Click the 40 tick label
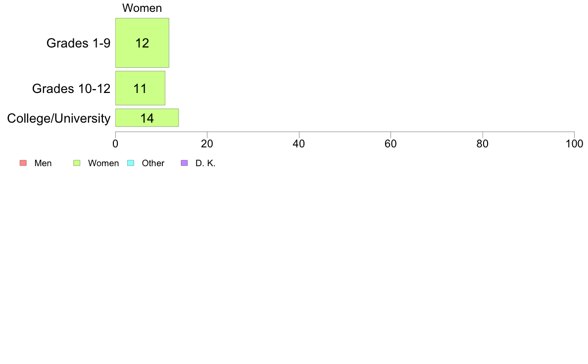 click(299, 143)
